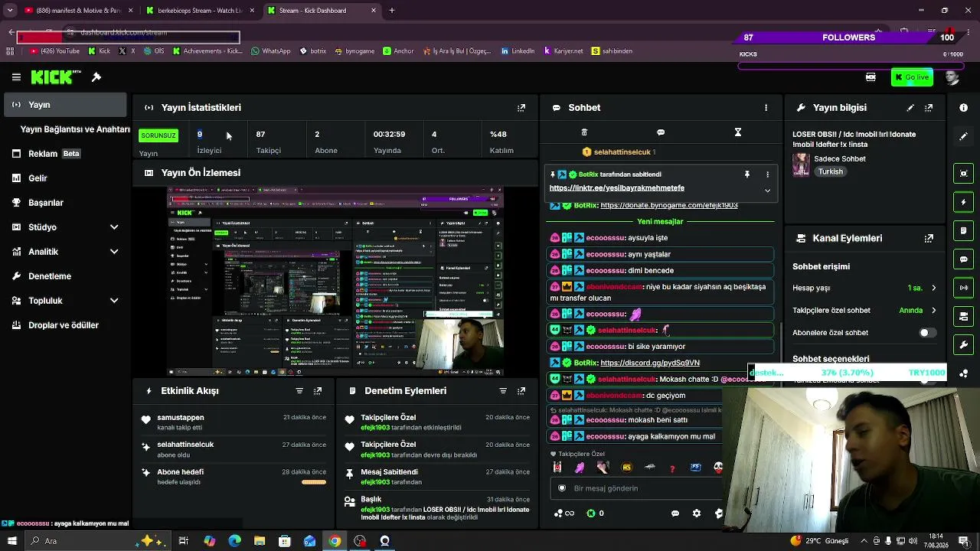Screen dimensions: 980x551
Task: Open Google Chrome from the taskbar
Action: (x=335, y=541)
